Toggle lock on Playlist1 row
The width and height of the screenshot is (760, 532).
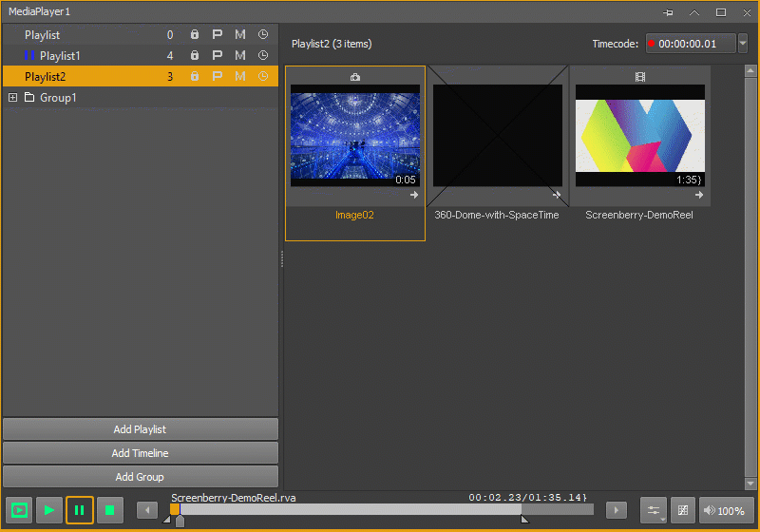tap(195, 55)
